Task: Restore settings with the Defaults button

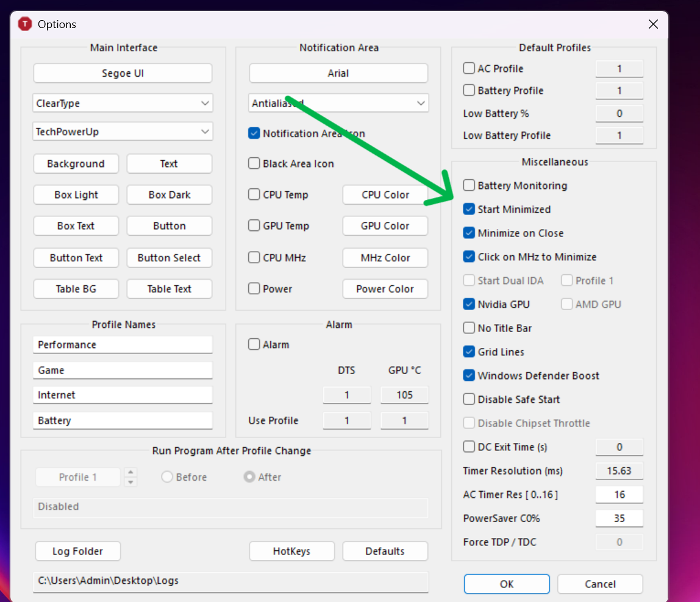Action: pyautogui.click(x=385, y=551)
